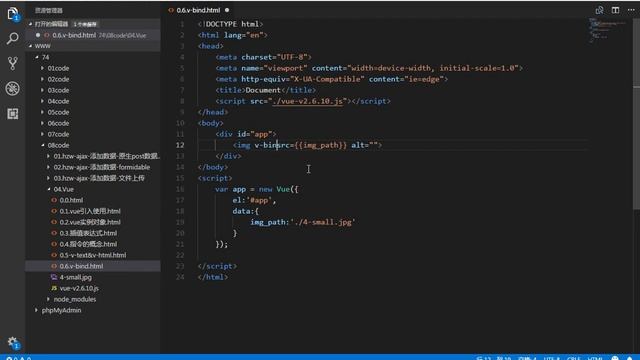The height and width of the screenshot is (360, 640).
Task: Open the Source Control view
Action: (13, 63)
